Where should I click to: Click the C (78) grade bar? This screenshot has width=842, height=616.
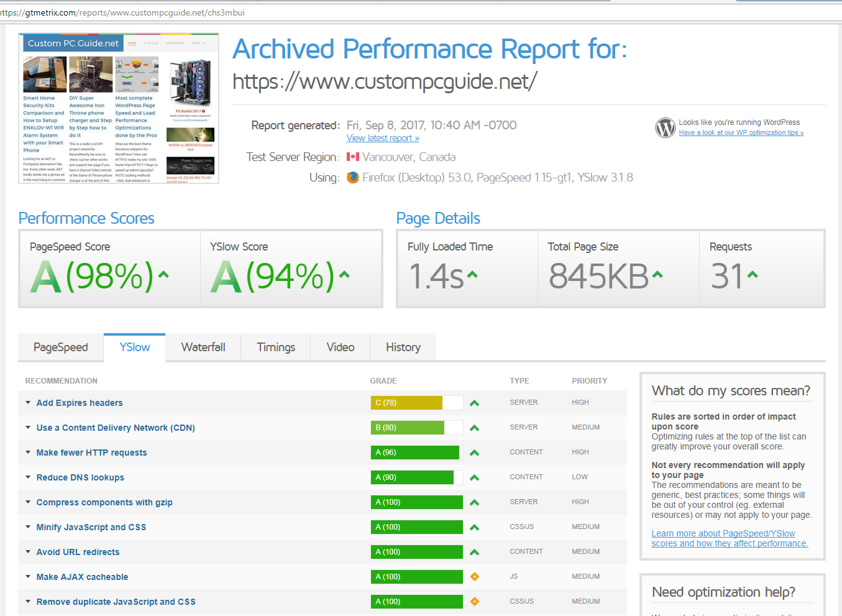pyautogui.click(x=417, y=403)
